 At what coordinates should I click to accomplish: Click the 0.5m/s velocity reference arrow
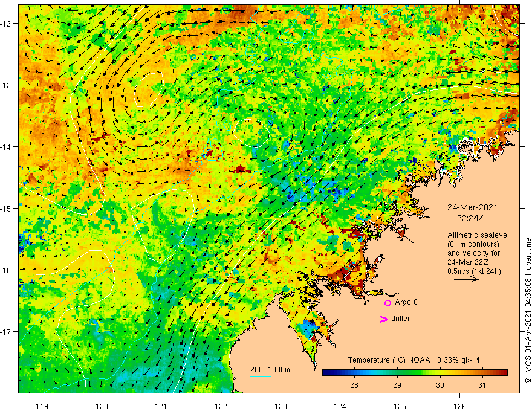466,279
